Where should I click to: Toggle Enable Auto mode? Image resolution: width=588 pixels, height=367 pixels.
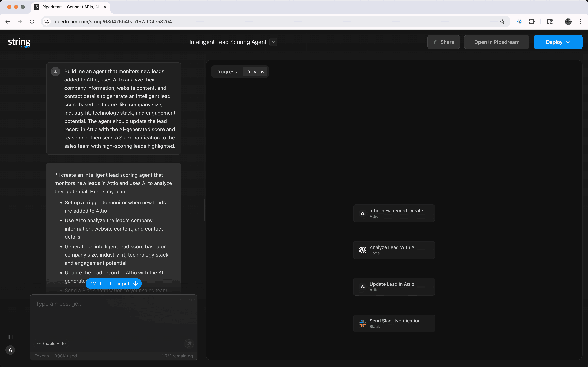point(51,343)
